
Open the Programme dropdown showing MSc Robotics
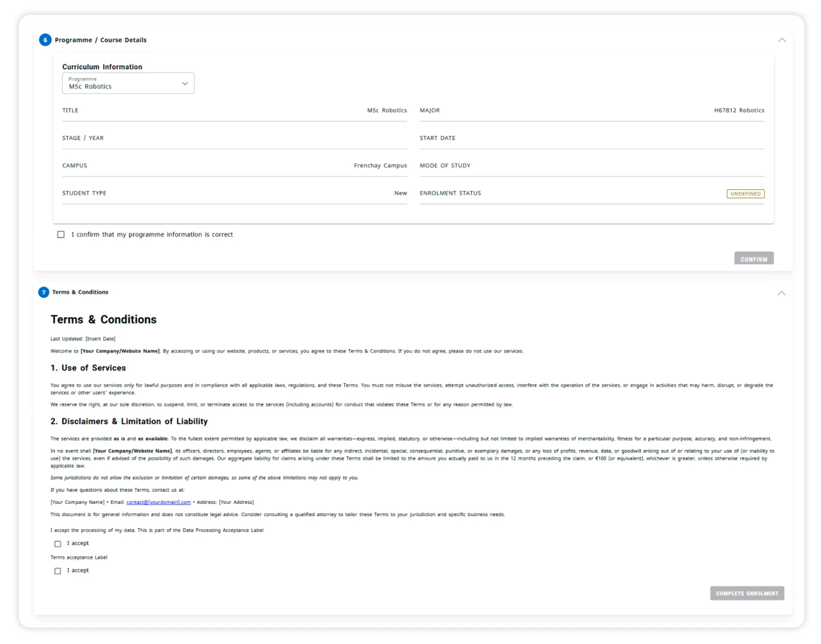pyautogui.click(x=128, y=83)
